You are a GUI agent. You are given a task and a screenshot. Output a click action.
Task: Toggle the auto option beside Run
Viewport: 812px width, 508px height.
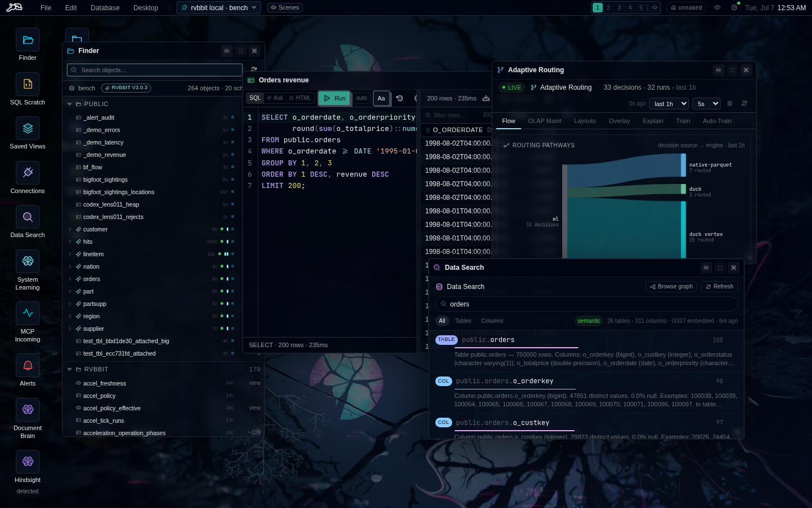pyautogui.click(x=361, y=98)
